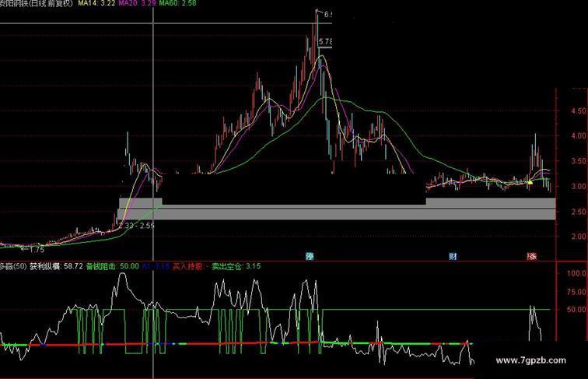The width and height of the screenshot is (588, 379).
Task: Click the 获利纵横: 58.72 indicator value
Action: pos(56,266)
